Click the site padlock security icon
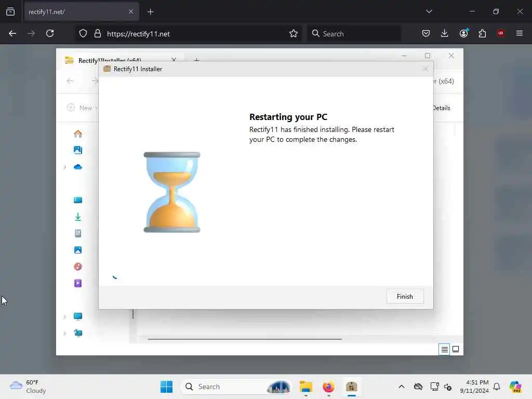Image resolution: width=532 pixels, height=399 pixels. (98, 34)
